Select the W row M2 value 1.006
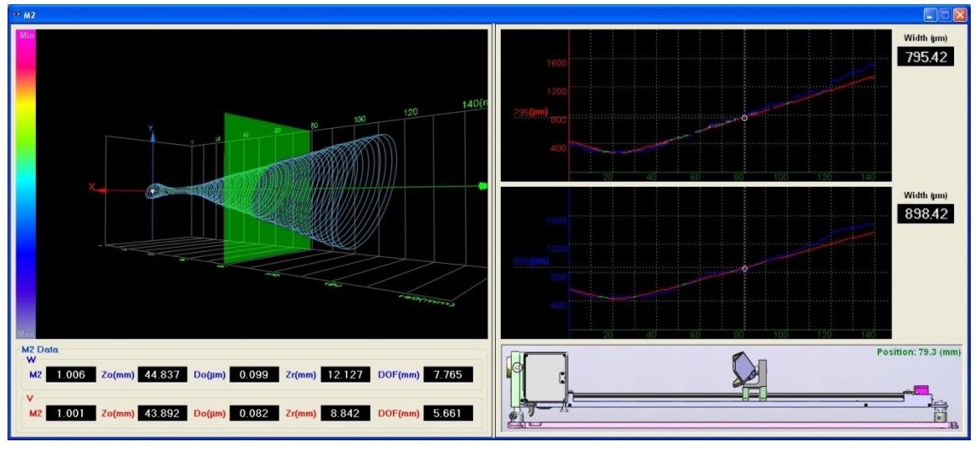The height and width of the screenshot is (452, 980). pos(71,375)
